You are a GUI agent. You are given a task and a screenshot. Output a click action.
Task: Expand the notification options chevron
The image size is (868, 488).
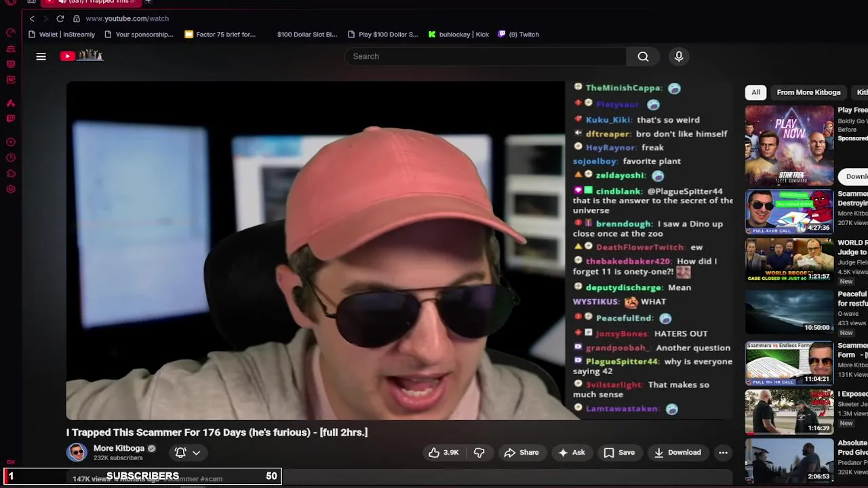196,453
